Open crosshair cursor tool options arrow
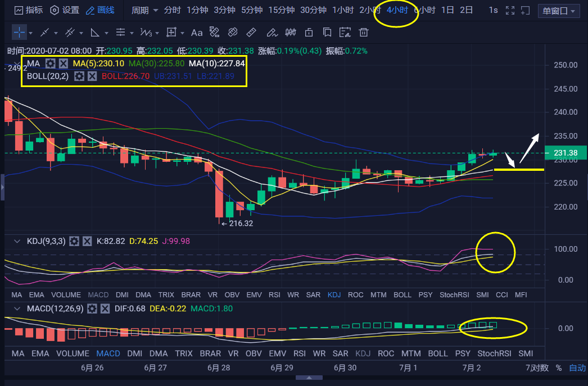588x386 pixels. 31,33
